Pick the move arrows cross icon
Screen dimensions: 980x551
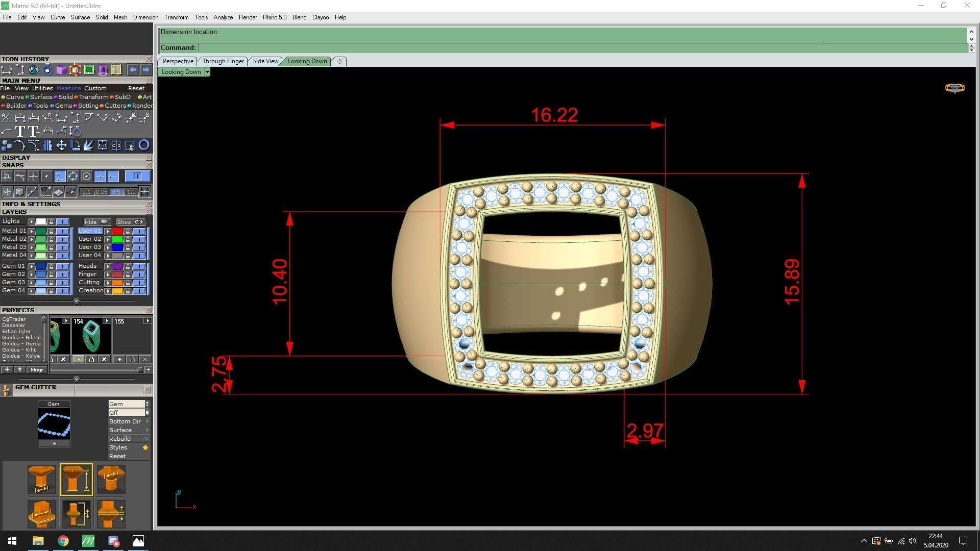point(61,146)
